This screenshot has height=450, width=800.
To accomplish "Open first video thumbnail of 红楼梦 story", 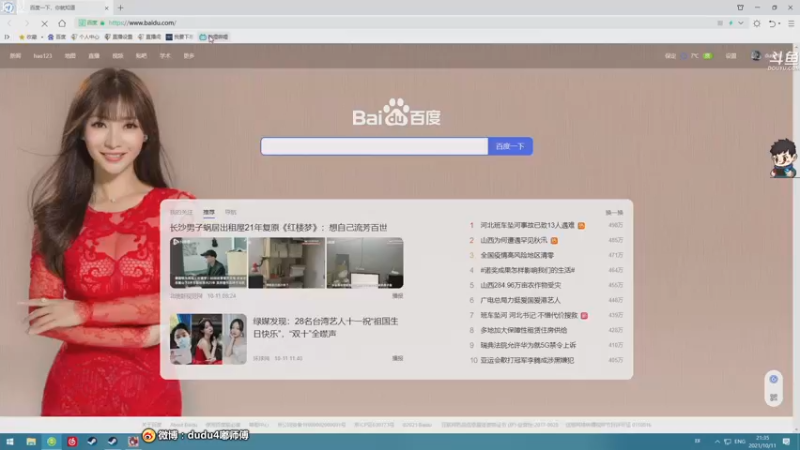I will pyautogui.click(x=208, y=263).
